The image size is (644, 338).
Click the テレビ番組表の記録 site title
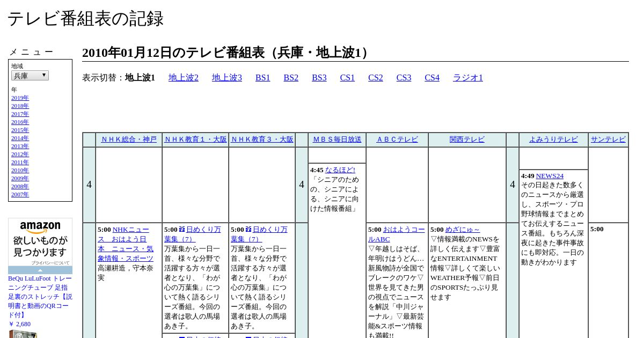click(x=85, y=19)
